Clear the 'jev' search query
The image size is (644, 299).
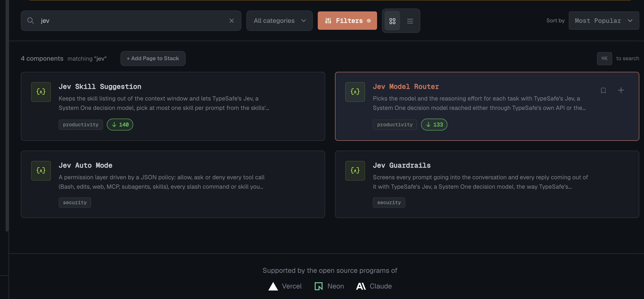pos(232,21)
